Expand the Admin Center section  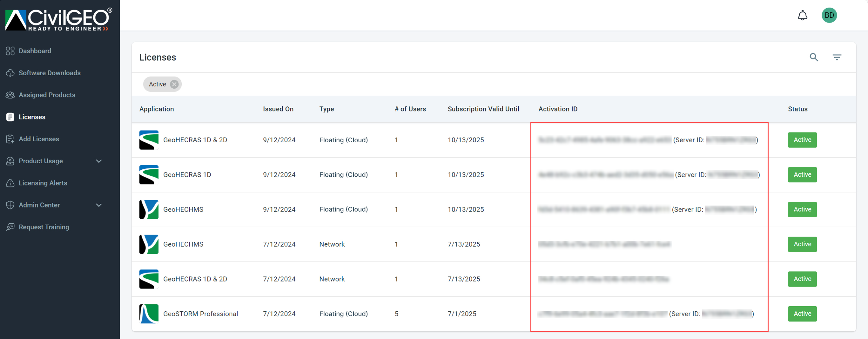[x=99, y=205]
